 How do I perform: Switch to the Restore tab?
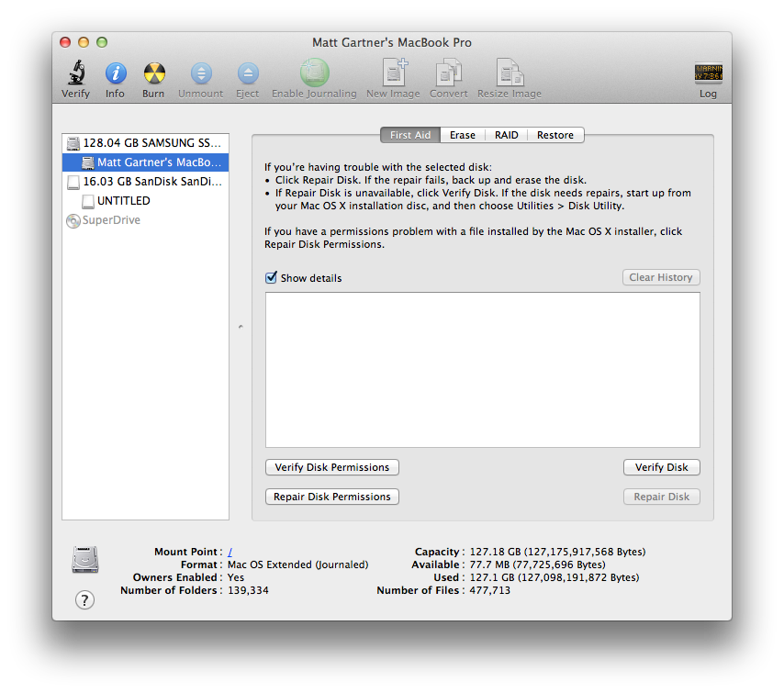[555, 135]
